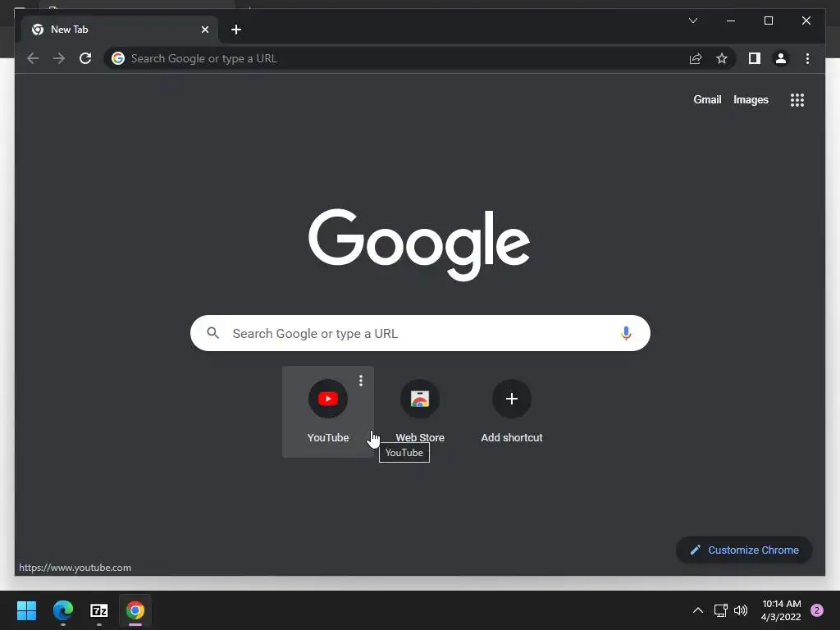Click the Google logo
The width and height of the screenshot is (840, 630).
point(419,244)
